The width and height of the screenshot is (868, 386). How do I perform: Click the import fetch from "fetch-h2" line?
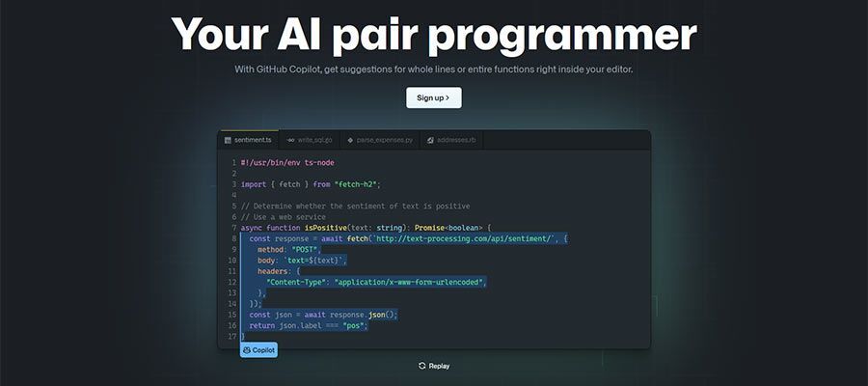(x=312, y=184)
